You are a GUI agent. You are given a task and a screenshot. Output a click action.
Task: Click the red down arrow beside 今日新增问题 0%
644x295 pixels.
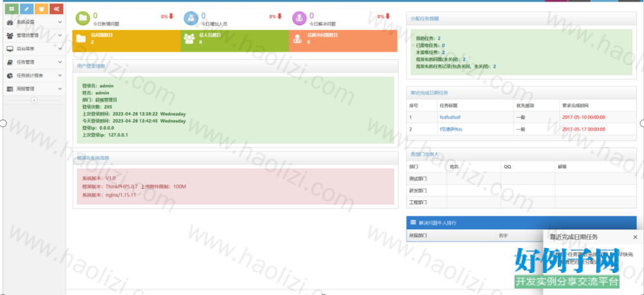(171, 17)
